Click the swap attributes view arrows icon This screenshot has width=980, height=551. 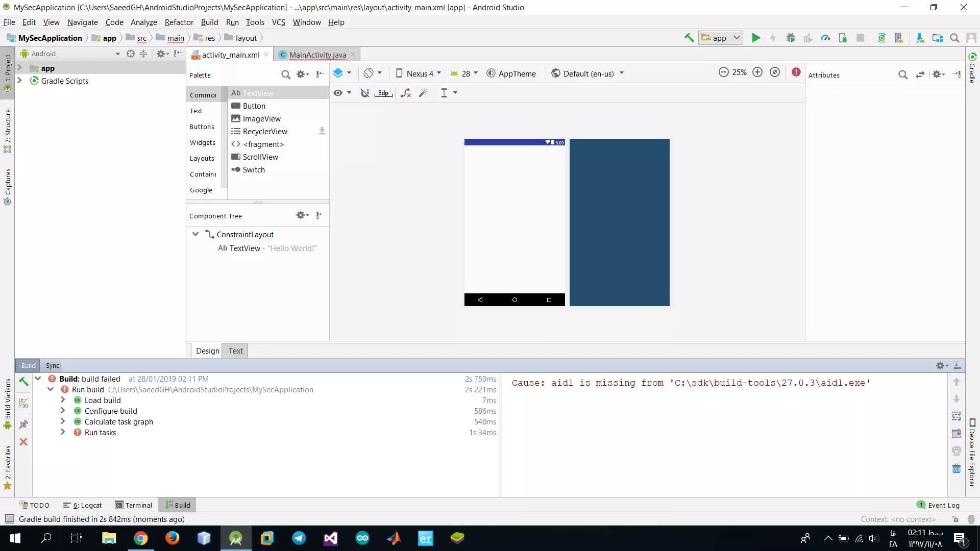(920, 74)
